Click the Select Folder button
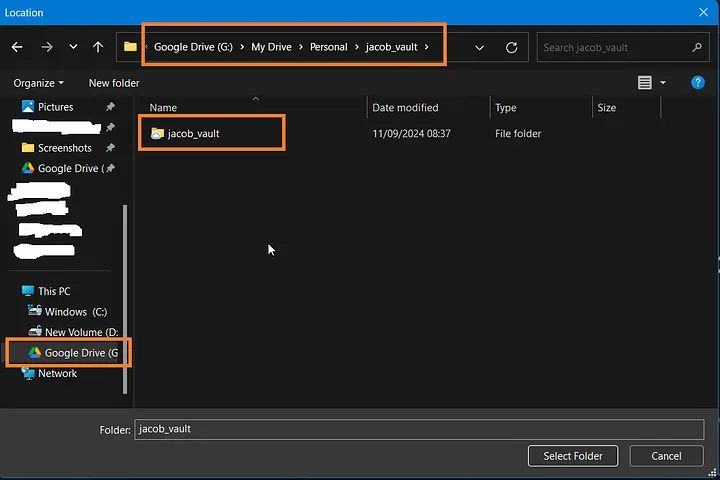This screenshot has width=720, height=480. (573, 456)
